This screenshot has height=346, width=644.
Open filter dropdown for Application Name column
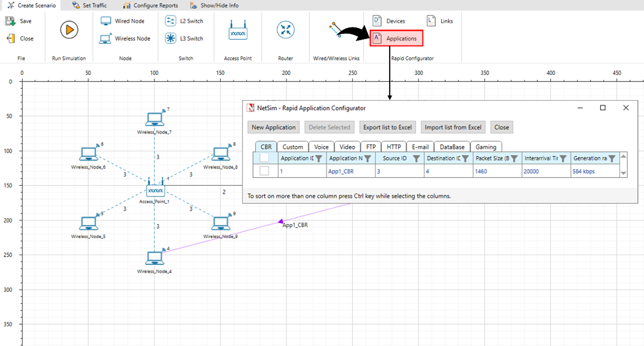(x=368, y=158)
